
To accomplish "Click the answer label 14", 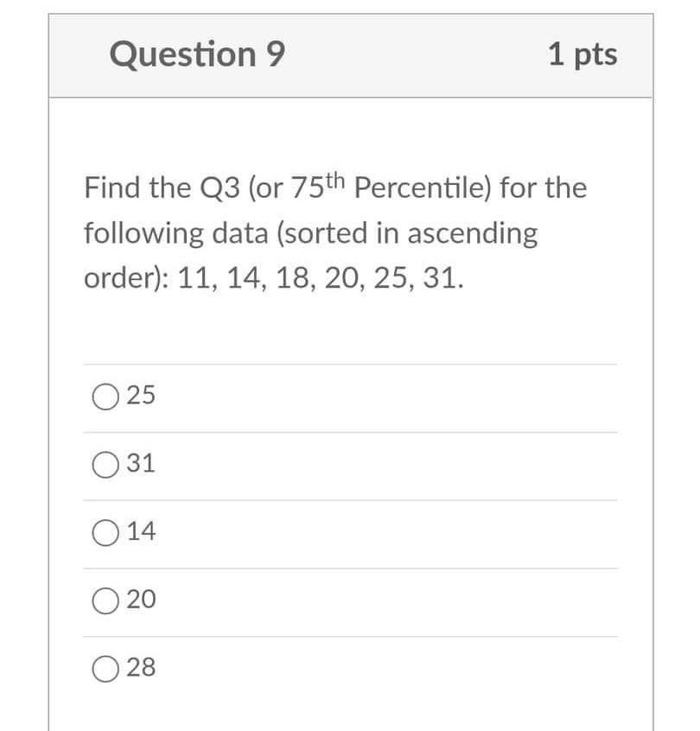I will [141, 532].
